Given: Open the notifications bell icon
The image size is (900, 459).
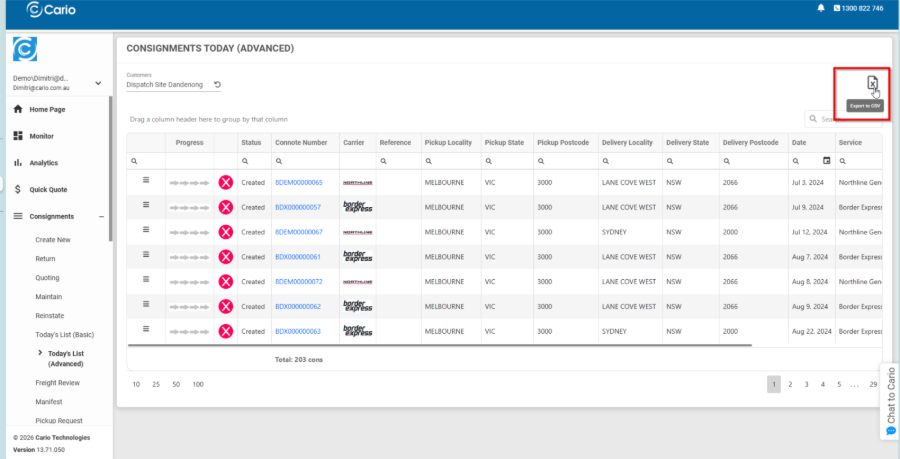Looking at the screenshot, I should click(821, 8).
